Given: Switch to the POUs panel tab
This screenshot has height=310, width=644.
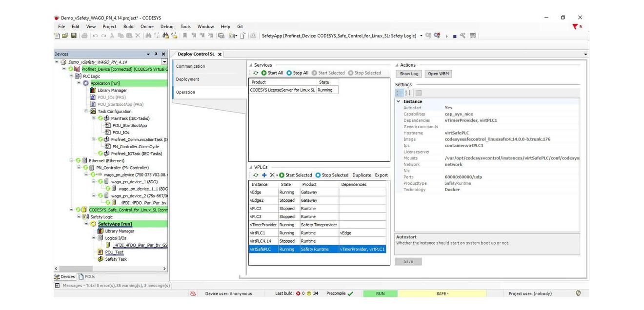Looking at the screenshot, I should [x=87, y=276].
